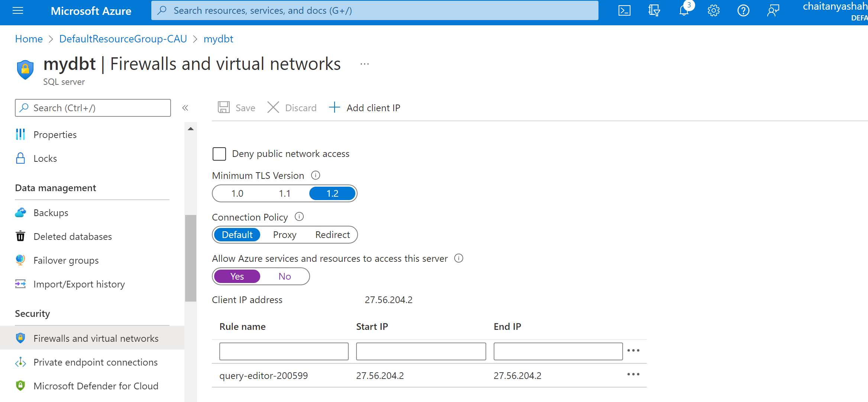
Task: Open Backups under Data management
Action: point(51,212)
